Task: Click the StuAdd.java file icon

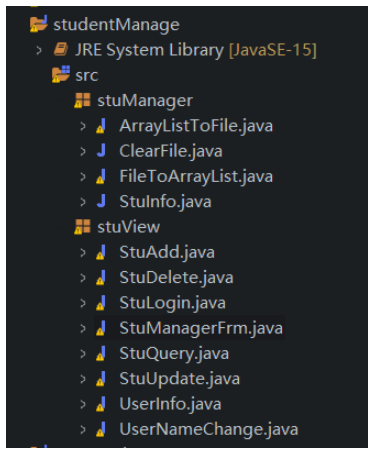Action: tap(101, 252)
